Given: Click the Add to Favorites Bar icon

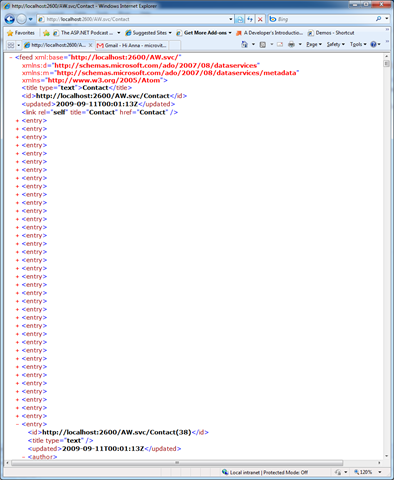Looking at the screenshot, I should point(46,33).
